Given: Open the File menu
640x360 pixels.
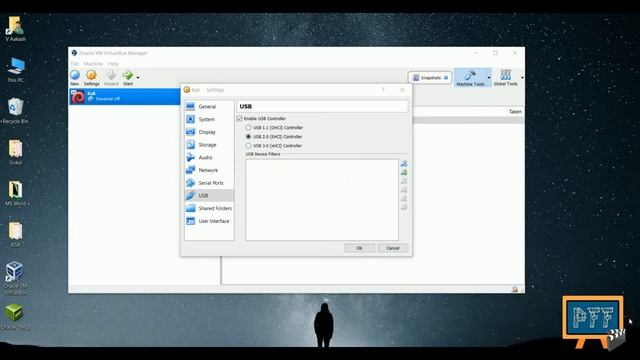Looking at the screenshot, I should click(75, 64).
